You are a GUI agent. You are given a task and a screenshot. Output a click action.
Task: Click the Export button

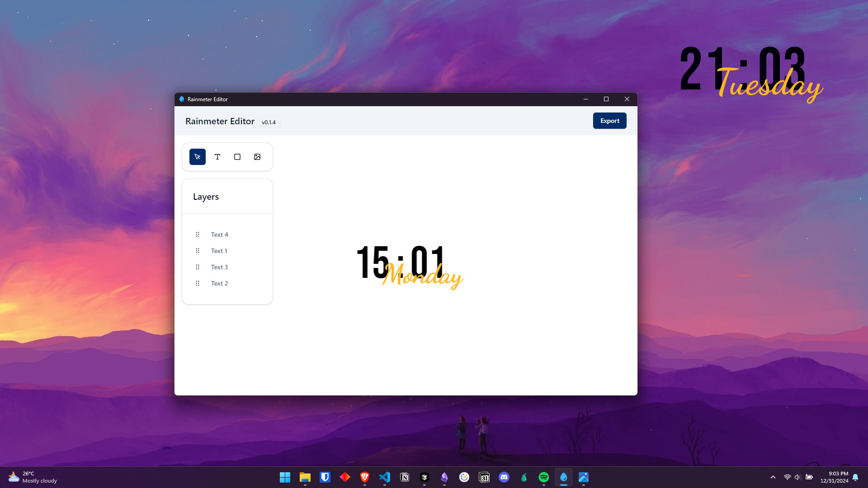[609, 121]
